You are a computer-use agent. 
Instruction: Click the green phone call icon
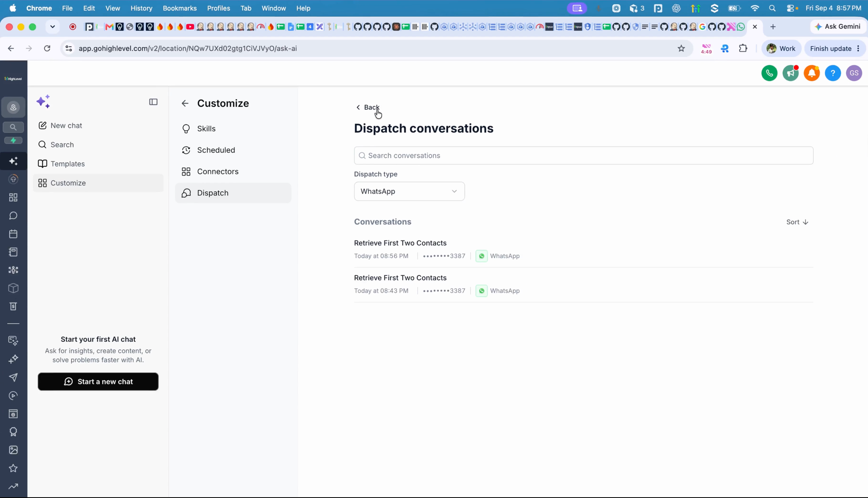(769, 73)
